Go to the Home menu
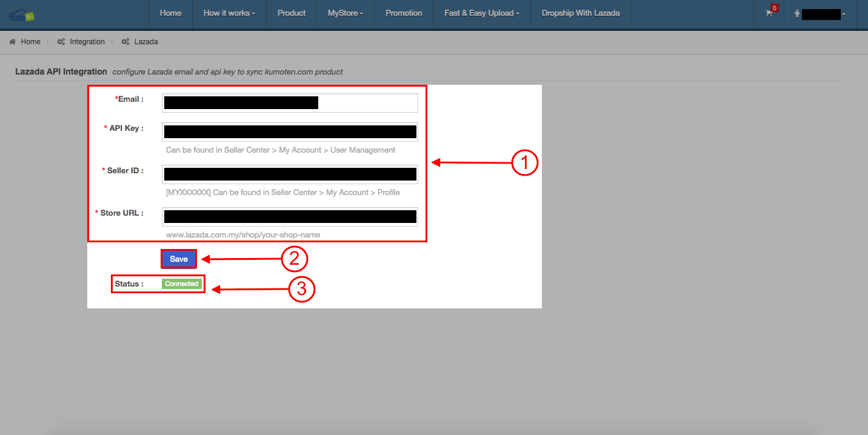 170,13
